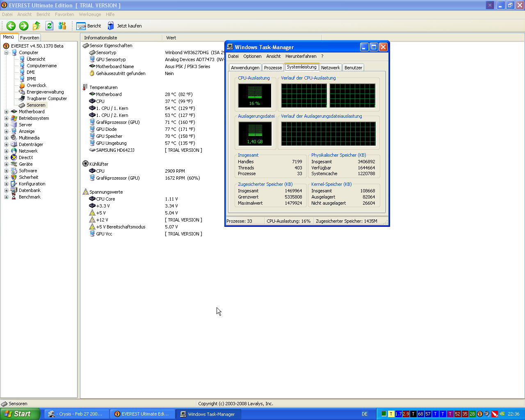
Task: Open Task-Manager Optionen menu
Action: point(252,56)
